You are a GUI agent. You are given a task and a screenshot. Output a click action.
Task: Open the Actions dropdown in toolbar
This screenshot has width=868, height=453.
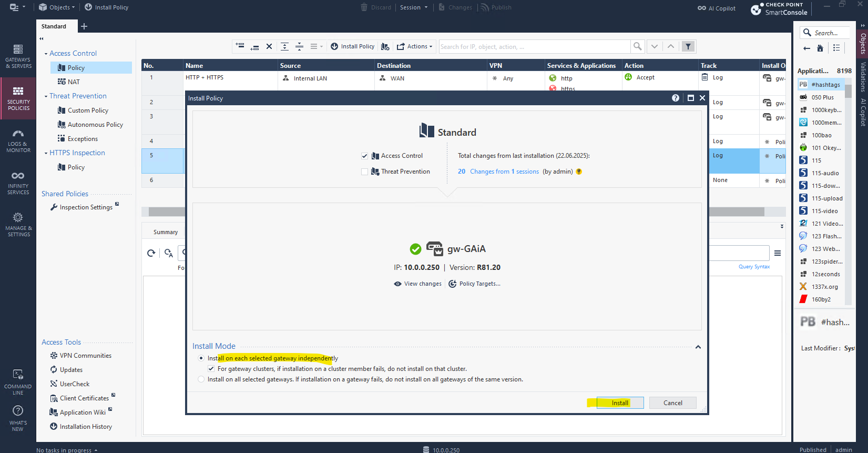pyautogui.click(x=415, y=46)
